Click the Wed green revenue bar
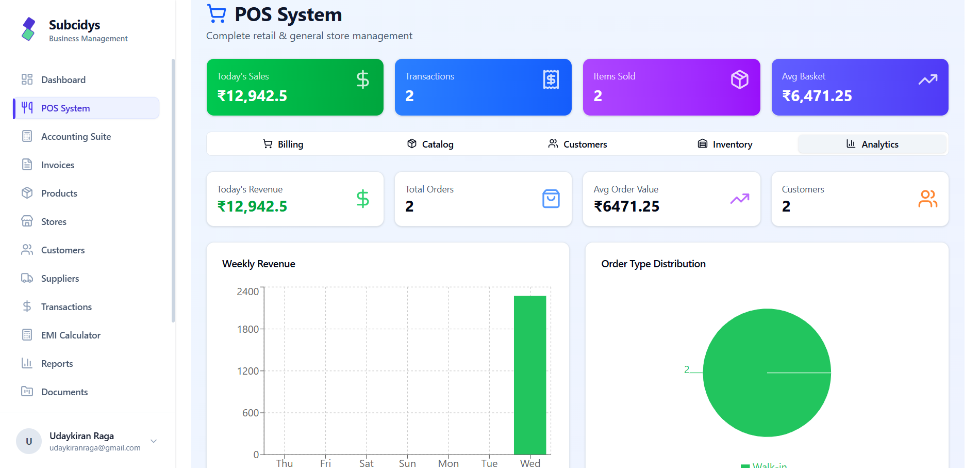The width and height of the screenshot is (980, 468). click(530, 375)
